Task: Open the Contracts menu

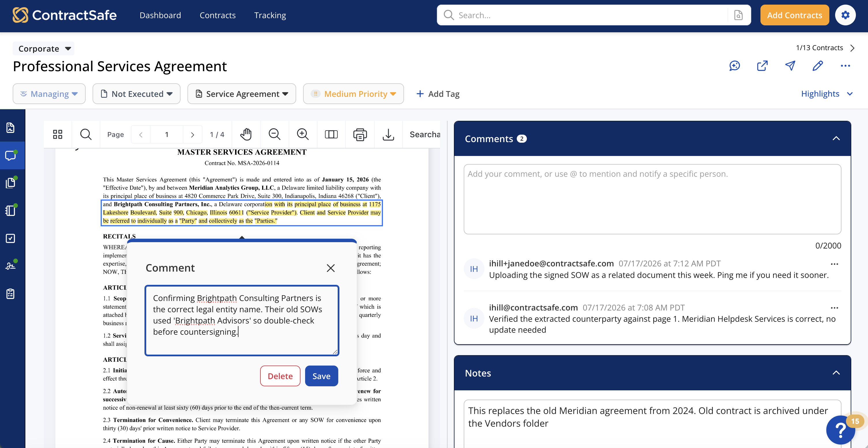Action: pos(217,15)
